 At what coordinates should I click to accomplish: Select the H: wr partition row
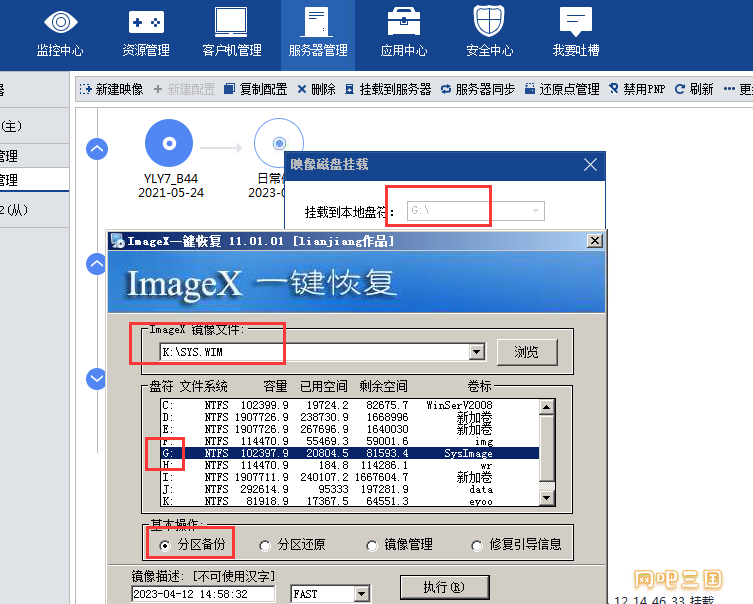pyautogui.click(x=350, y=465)
